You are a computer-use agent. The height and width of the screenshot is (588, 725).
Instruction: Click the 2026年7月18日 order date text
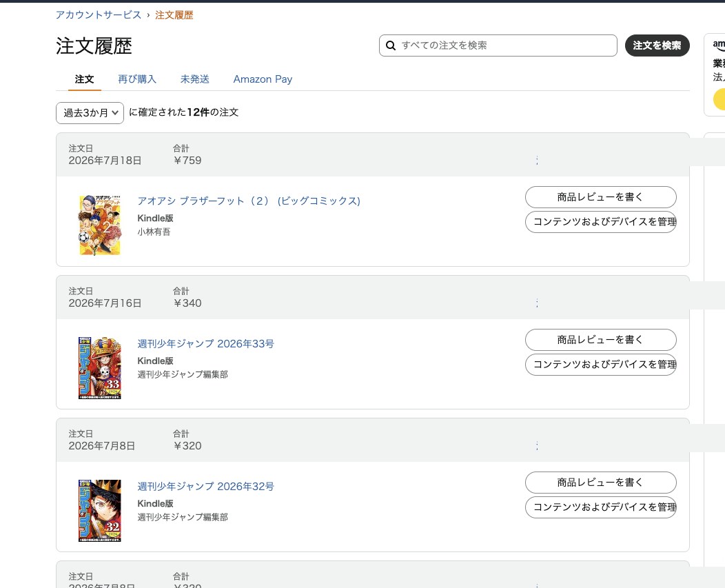(x=105, y=161)
